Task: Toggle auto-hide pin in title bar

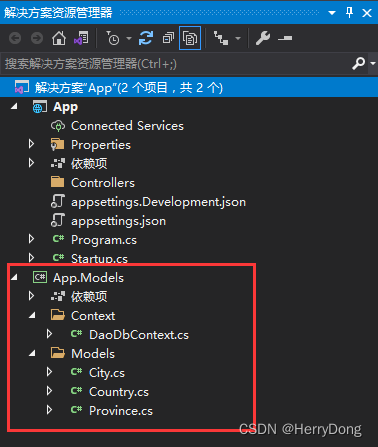Action: click(x=349, y=13)
